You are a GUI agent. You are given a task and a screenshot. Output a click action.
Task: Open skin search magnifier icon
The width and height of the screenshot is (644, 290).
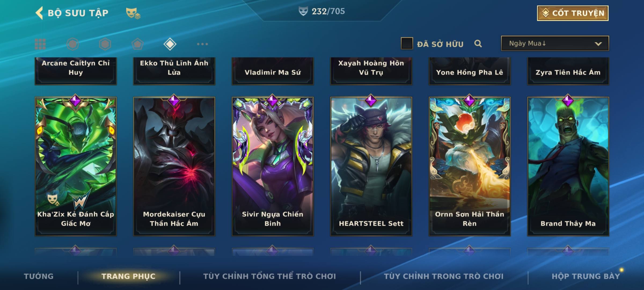[x=478, y=44]
